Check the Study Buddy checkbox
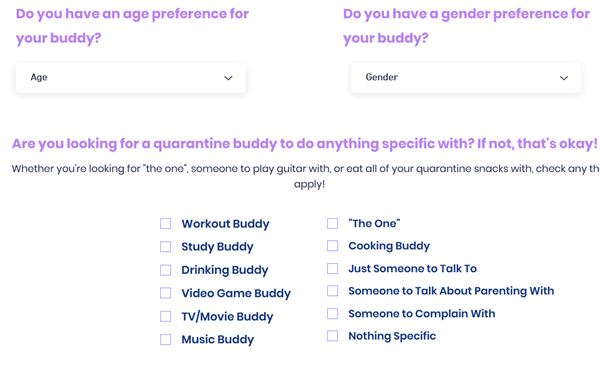600x368 pixels. (165, 247)
